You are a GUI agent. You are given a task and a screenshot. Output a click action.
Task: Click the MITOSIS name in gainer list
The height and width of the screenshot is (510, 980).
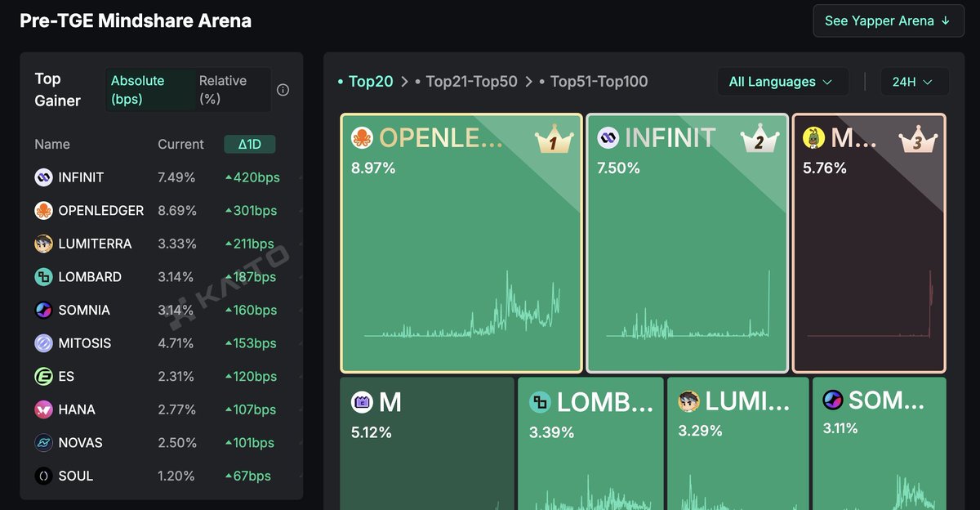85,343
